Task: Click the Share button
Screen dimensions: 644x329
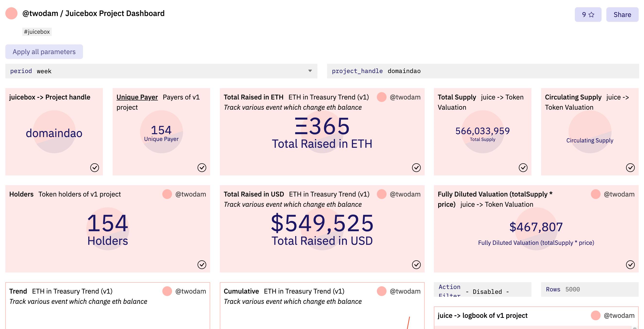Action: [x=622, y=15]
